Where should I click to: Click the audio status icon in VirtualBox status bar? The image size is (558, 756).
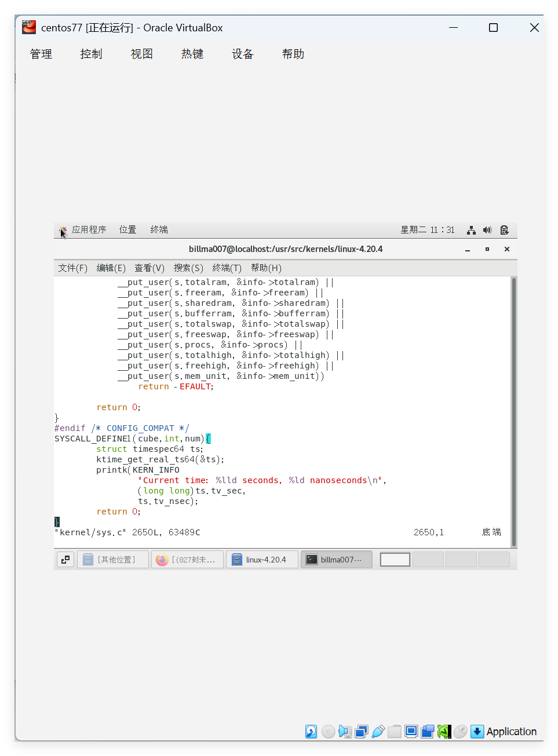tap(345, 731)
